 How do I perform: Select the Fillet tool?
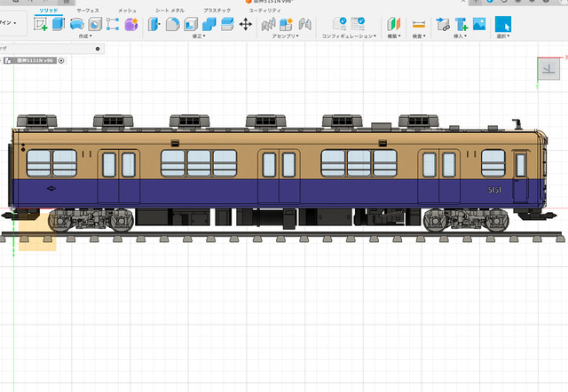click(x=172, y=24)
